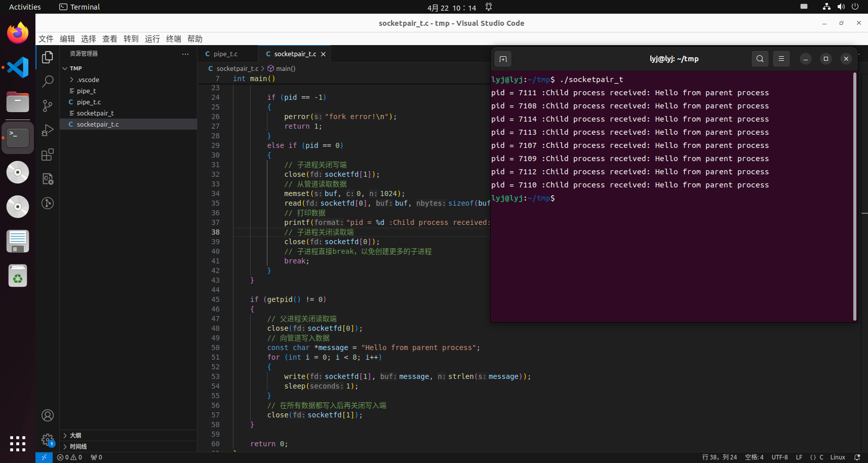This screenshot has height=463, width=868.
Task: Open Source Control view in activity bar
Action: pyautogui.click(x=48, y=105)
